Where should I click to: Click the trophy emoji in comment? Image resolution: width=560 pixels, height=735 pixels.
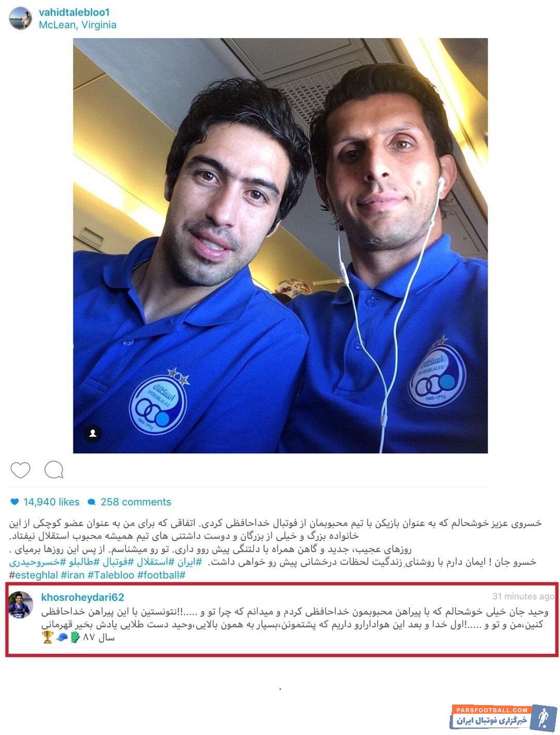point(48,637)
